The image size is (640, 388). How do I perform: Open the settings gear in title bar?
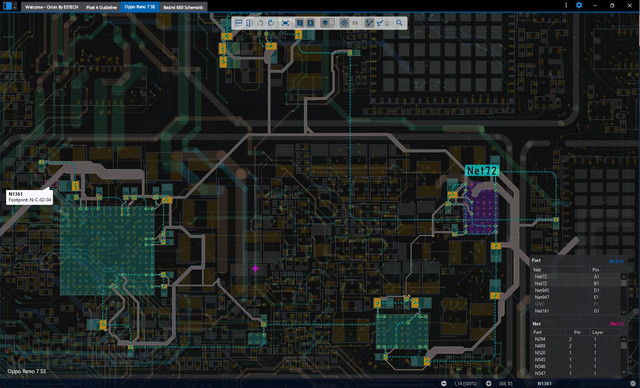coord(579,5)
